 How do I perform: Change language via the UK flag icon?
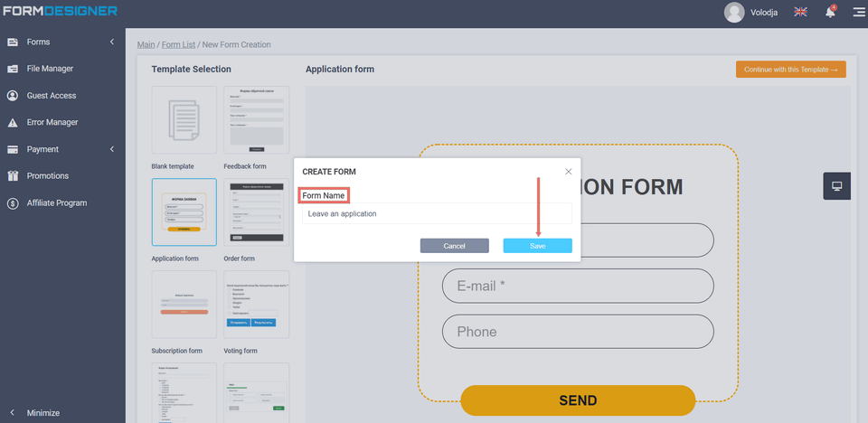click(800, 12)
